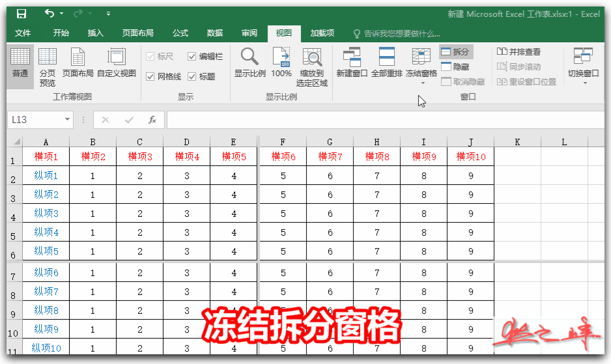611x364 pixels.
Task: Click the Select All corner triangle
Action: [16, 141]
